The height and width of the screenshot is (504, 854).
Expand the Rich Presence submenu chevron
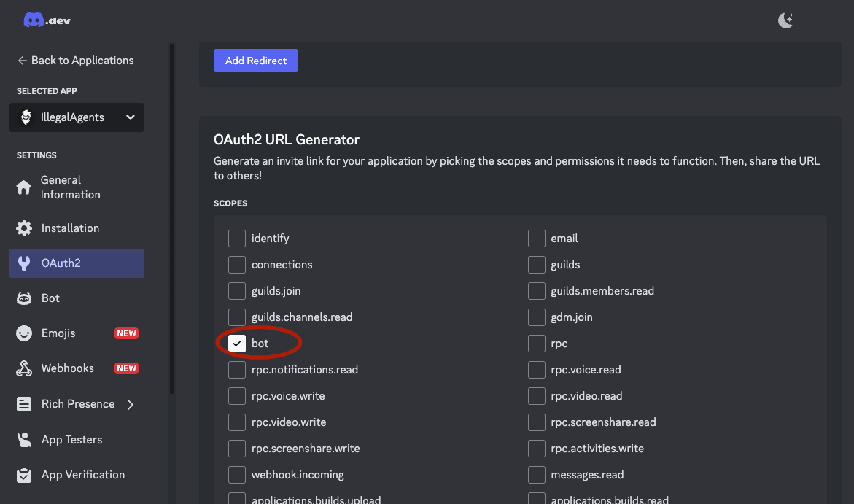coord(130,404)
